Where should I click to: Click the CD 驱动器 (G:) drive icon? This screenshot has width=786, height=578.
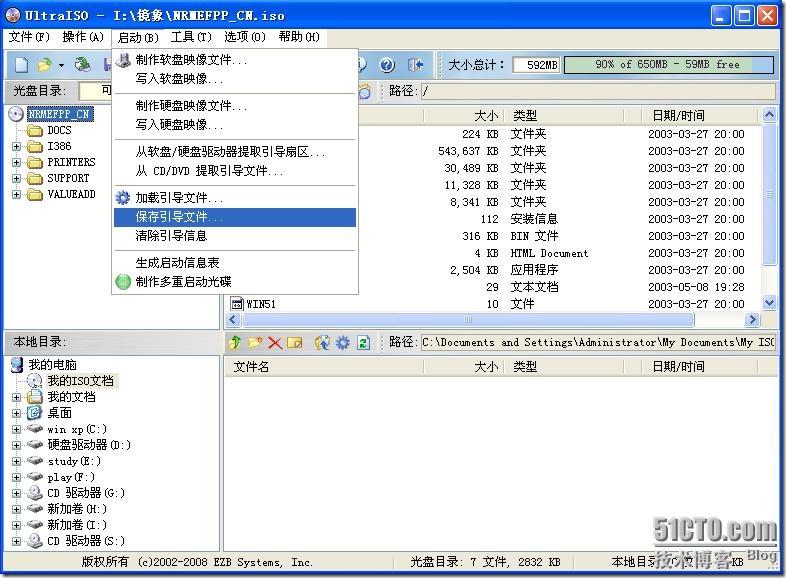34,493
